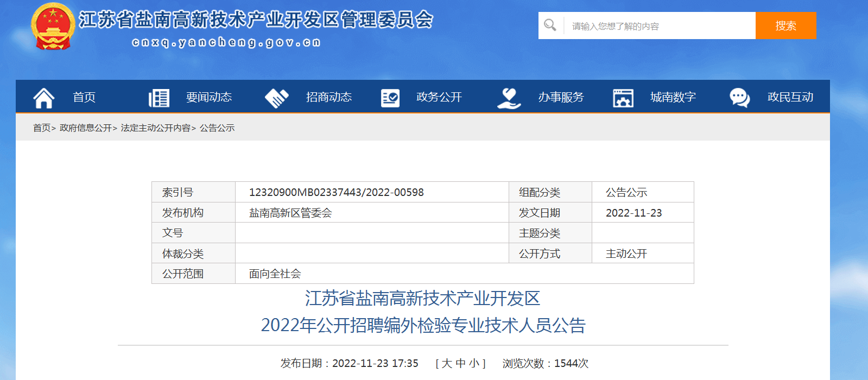Open the 政务公开 navigation item

click(439, 97)
